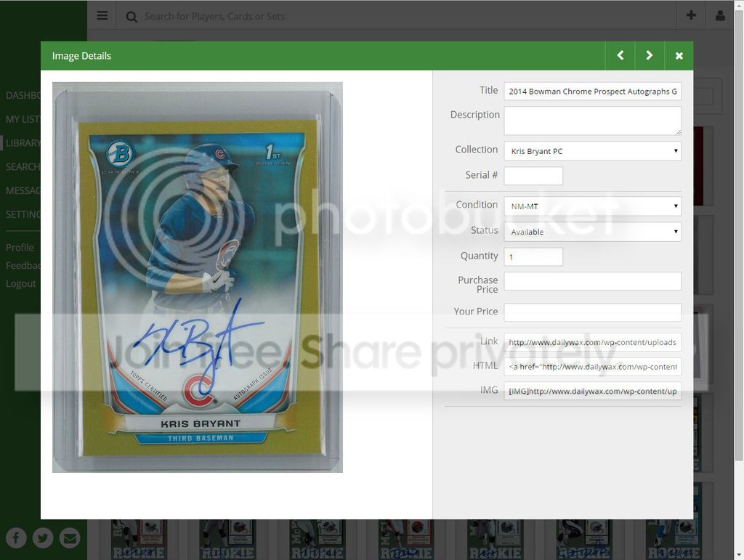Close the Image Details dialog
The image size is (744, 560).
679,55
